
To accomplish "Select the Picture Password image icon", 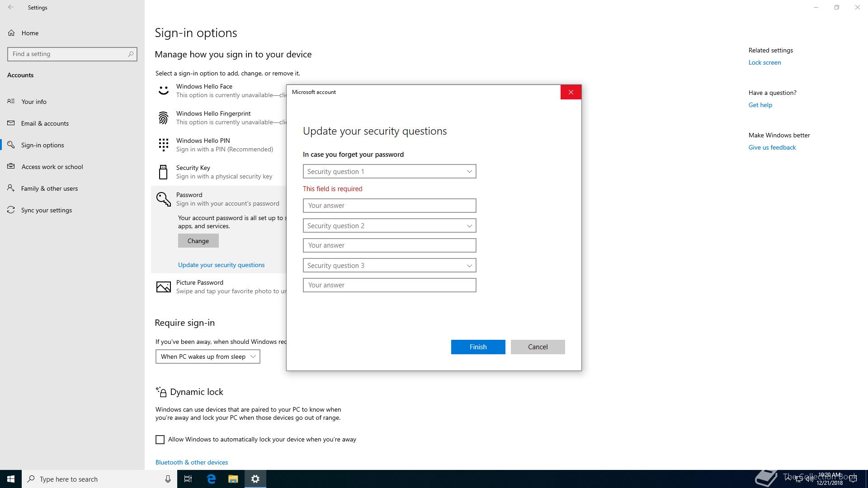I will [163, 287].
